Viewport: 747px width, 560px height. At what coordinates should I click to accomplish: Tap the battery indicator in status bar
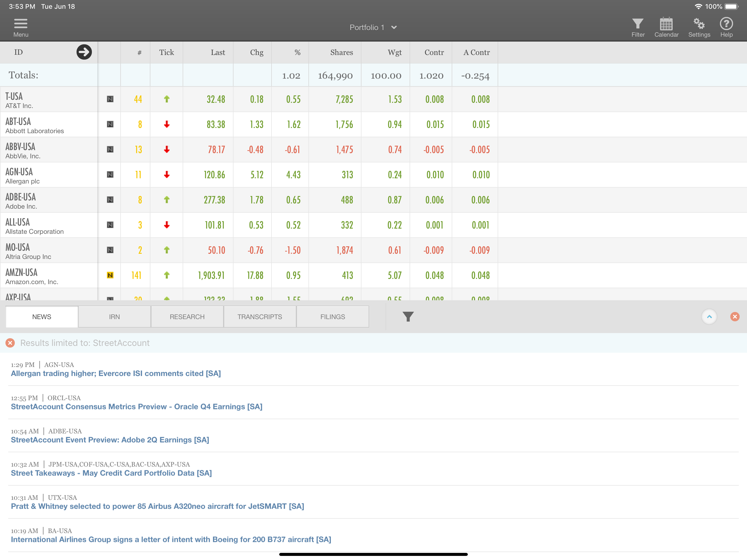point(731,6)
